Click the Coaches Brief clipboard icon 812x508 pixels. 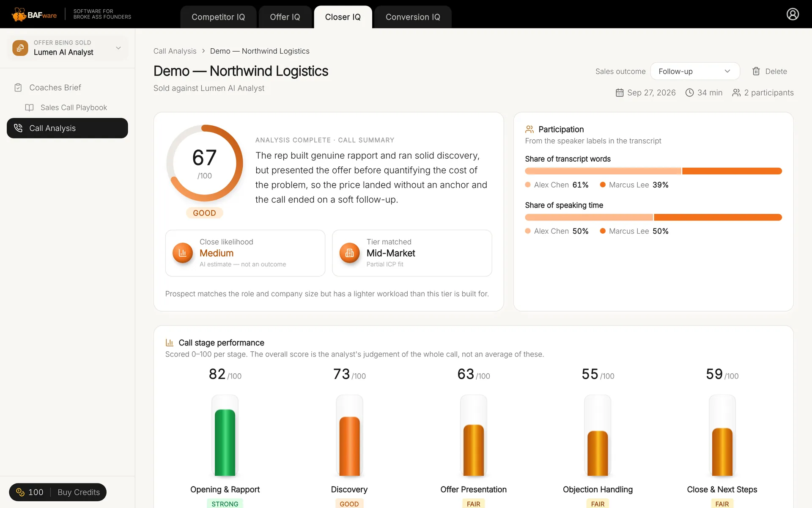coord(18,88)
